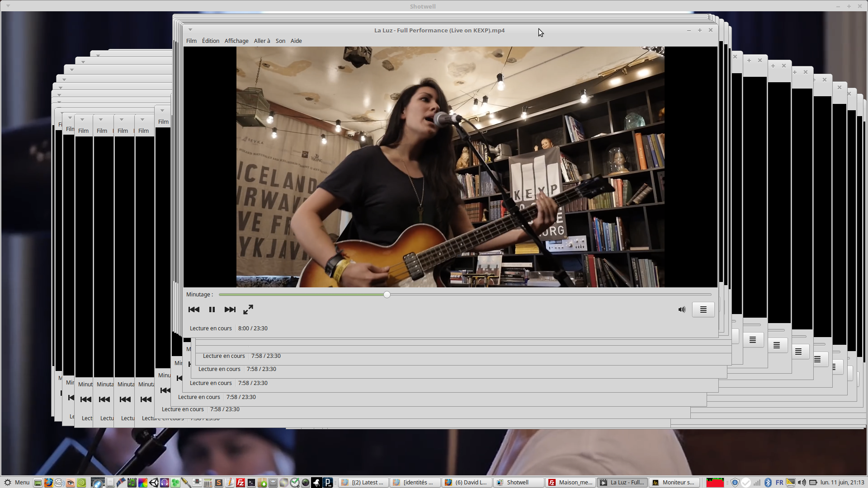Viewport: 868px width, 488px height.
Task: Click the date and time clock
Action: [x=842, y=482]
